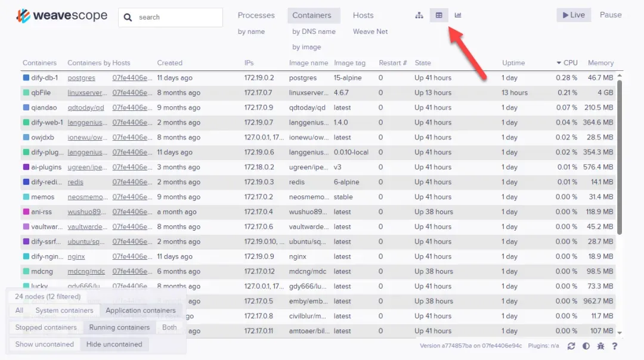This screenshot has width=644, height=360.
Task: Click the 962.7 MB memory value
Action: click(x=598, y=302)
